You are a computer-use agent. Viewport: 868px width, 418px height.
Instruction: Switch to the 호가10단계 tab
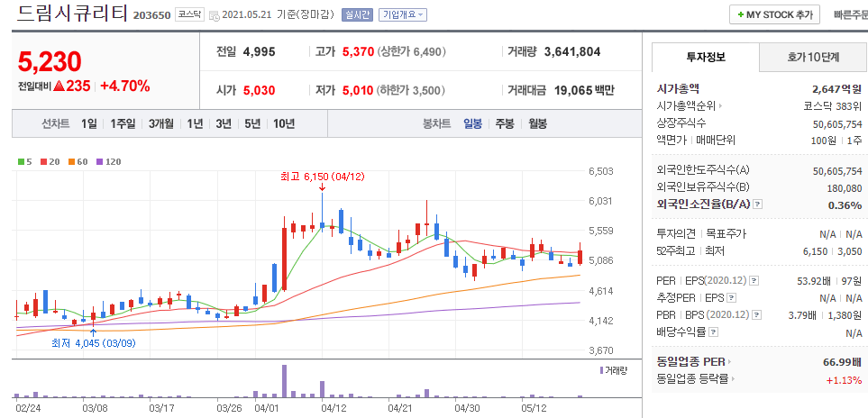(x=813, y=57)
